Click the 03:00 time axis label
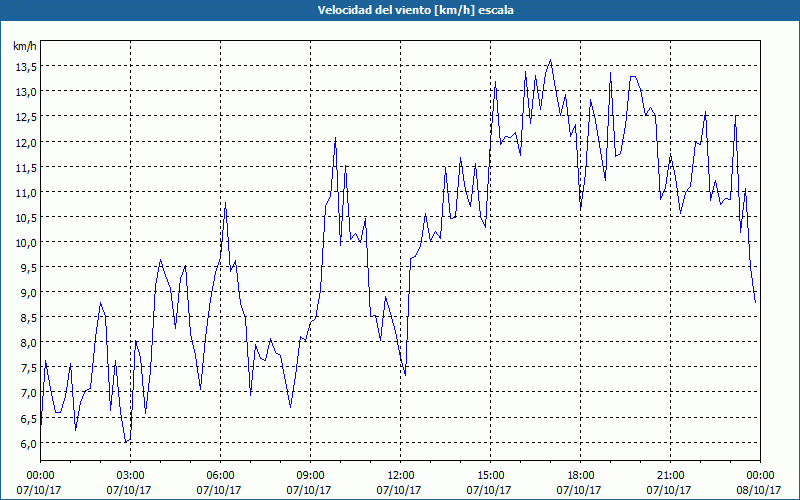The image size is (800, 500). coord(130,476)
